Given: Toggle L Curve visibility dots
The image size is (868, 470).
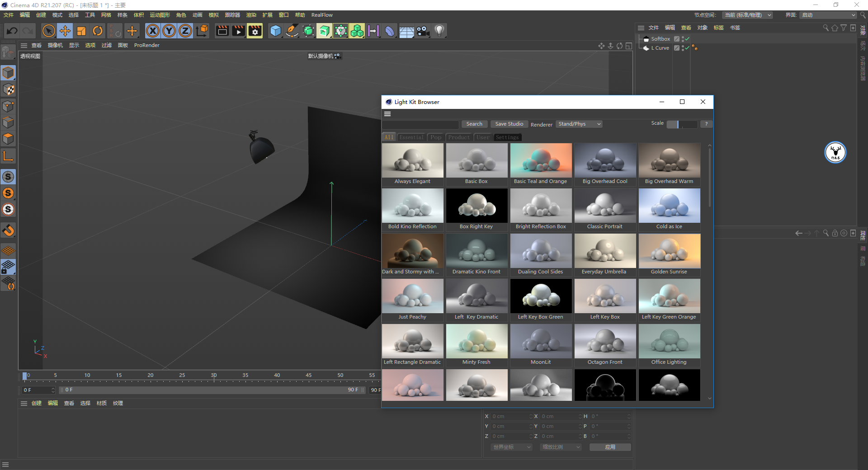Looking at the screenshot, I should [683, 48].
